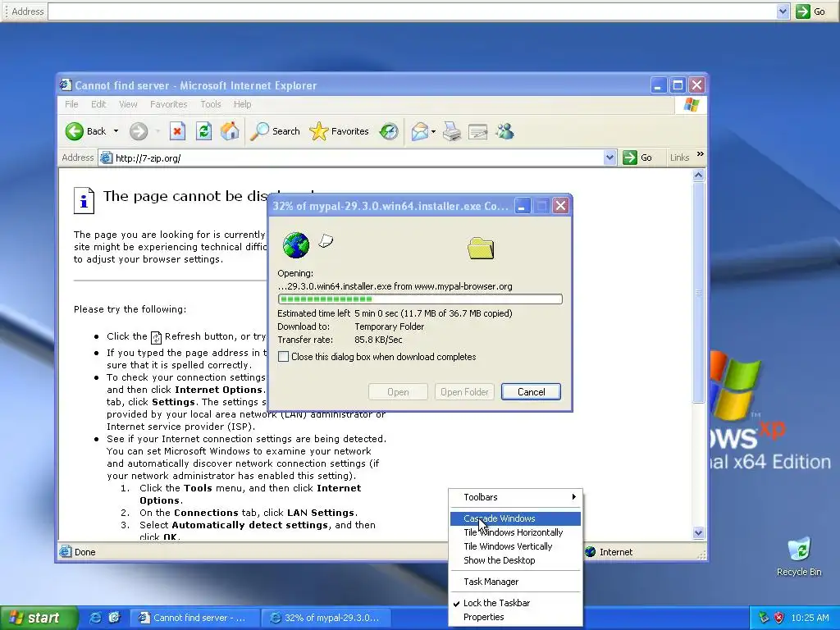Click Go next to IE address bar

pyautogui.click(x=637, y=157)
